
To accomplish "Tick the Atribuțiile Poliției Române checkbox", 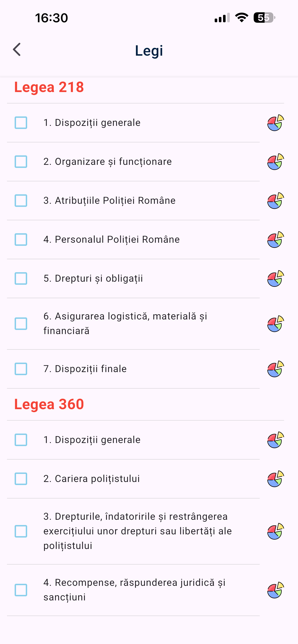I will (21, 201).
